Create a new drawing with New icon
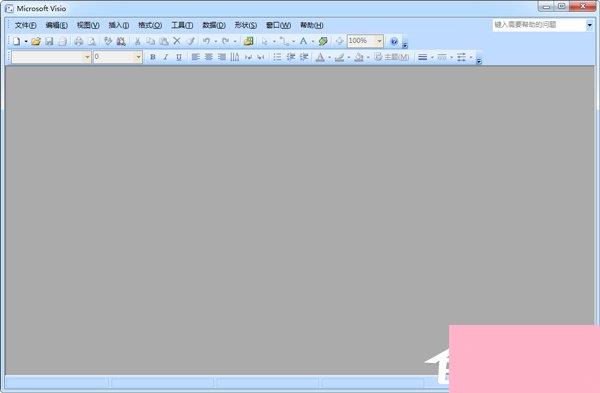The width and height of the screenshot is (600, 393). [x=16, y=41]
